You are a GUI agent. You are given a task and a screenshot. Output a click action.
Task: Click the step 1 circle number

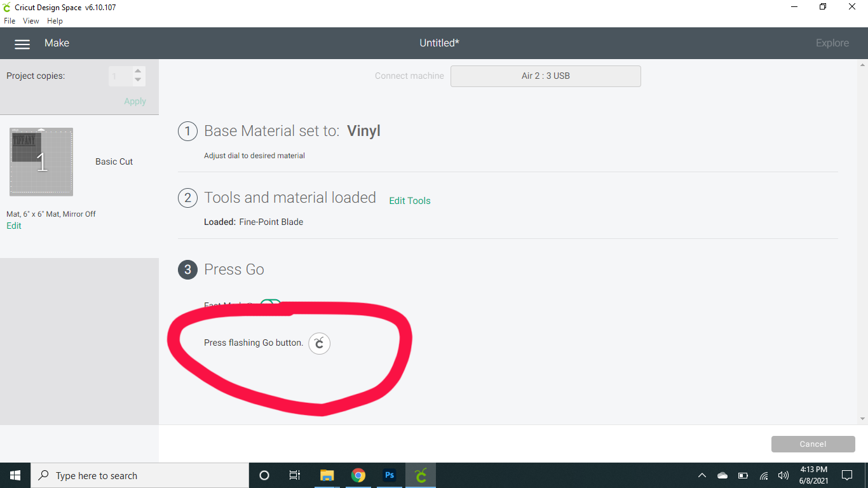(x=187, y=132)
